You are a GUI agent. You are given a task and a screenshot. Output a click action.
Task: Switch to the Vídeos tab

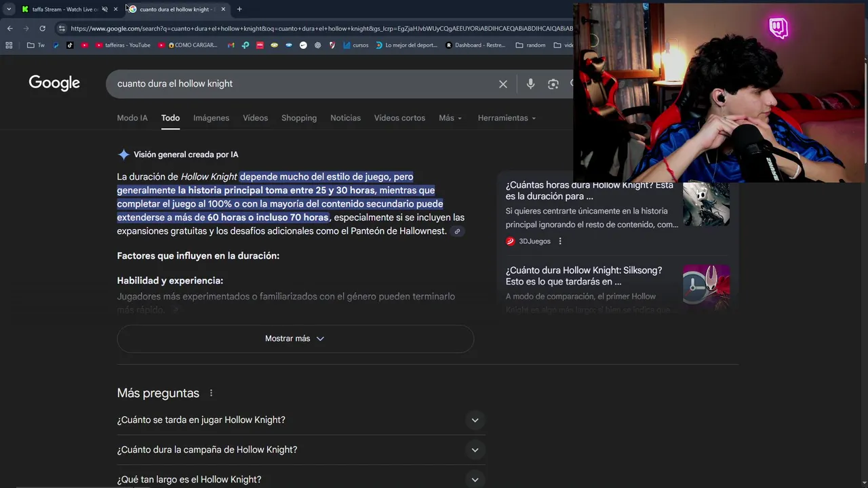[256, 118]
